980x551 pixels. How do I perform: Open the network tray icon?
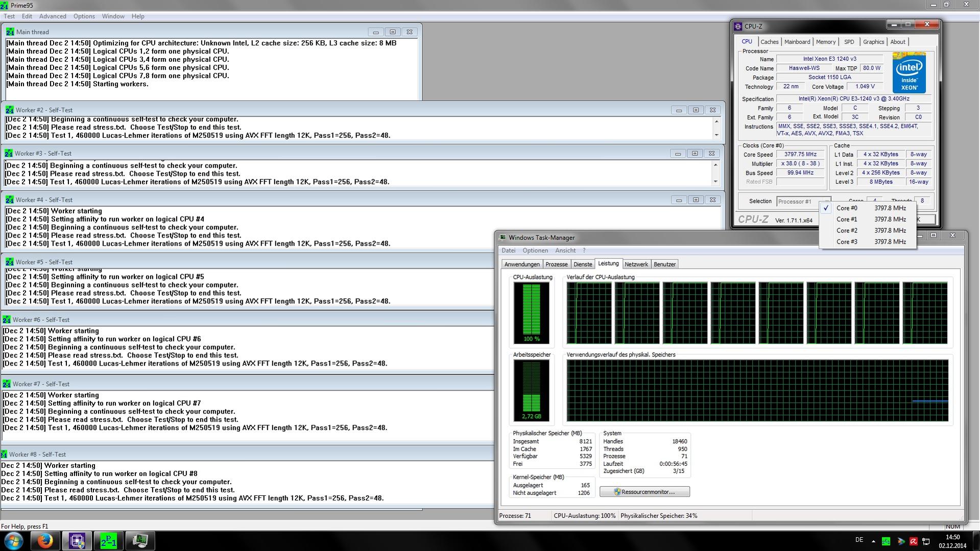click(x=926, y=541)
